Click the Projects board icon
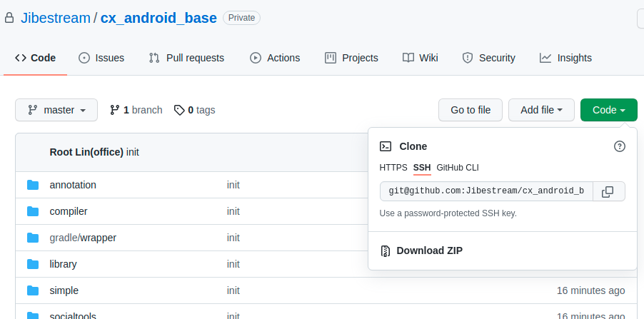Viewport: 644px width, 319px height. (331, 58)
